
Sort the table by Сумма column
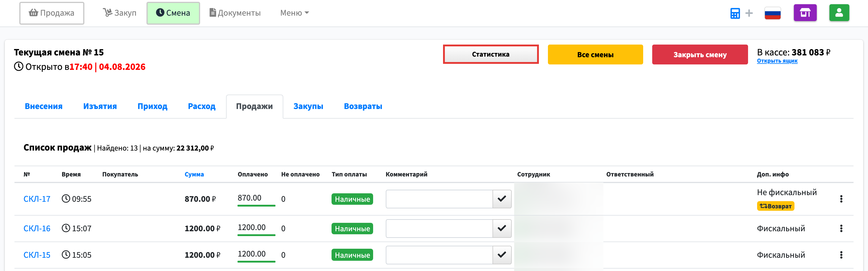point(194,174)
